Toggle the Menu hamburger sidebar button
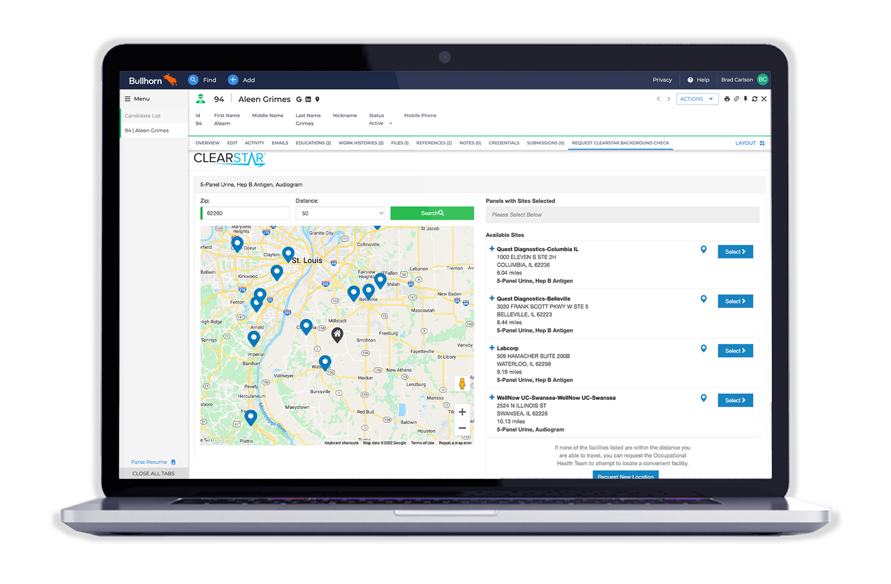The height and width of the screenshot is (584, 891). click(127, 99)
